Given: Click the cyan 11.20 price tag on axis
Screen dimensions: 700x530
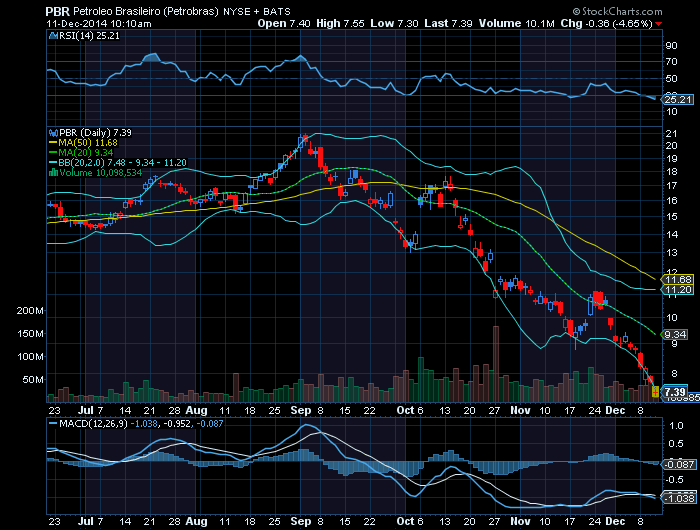Looking at the screenshot, I should [678, 290].
